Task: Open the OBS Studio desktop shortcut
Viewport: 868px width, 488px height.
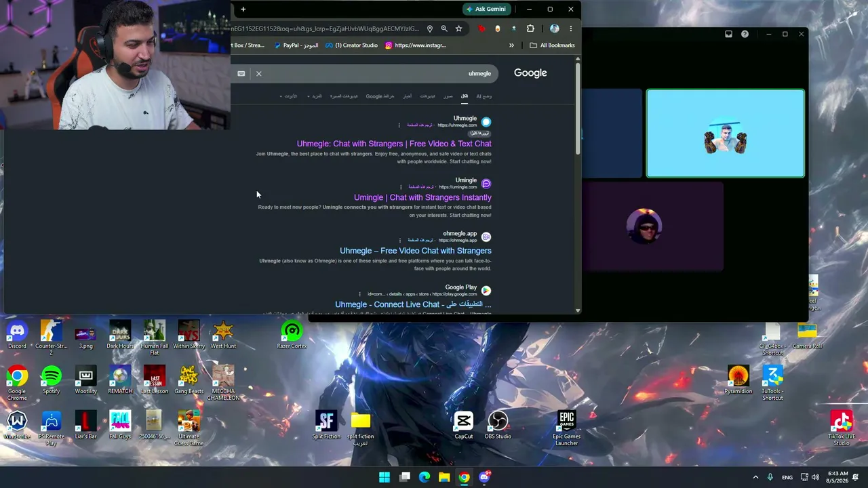Action: click(x=498, y=425)
